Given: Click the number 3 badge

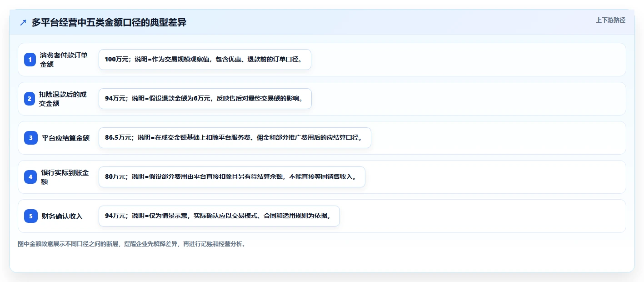Looking at the screenshot, I should (30, 138).
